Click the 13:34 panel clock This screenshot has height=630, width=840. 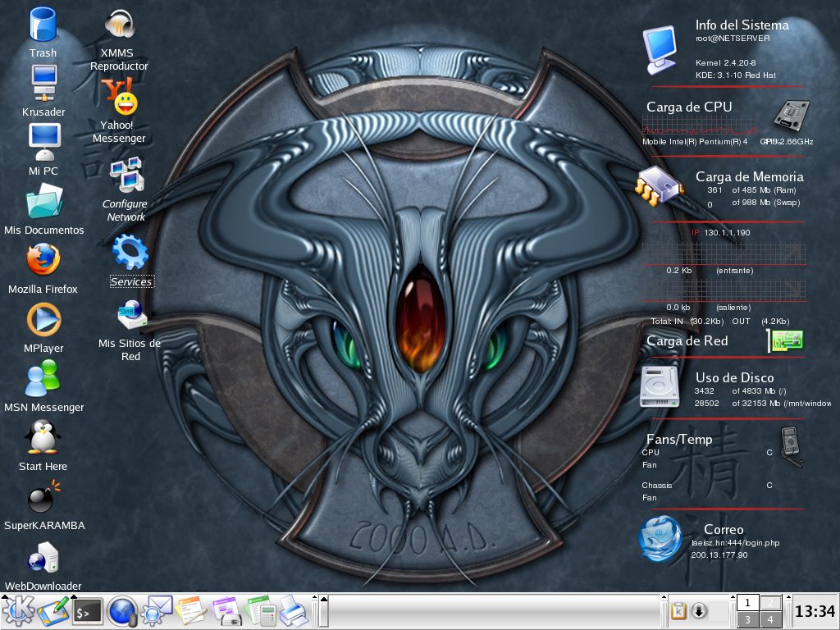(x=815, y=611)
